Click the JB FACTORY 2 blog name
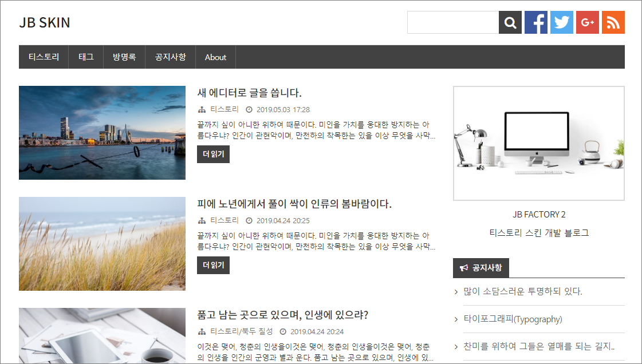 (539, 214)
